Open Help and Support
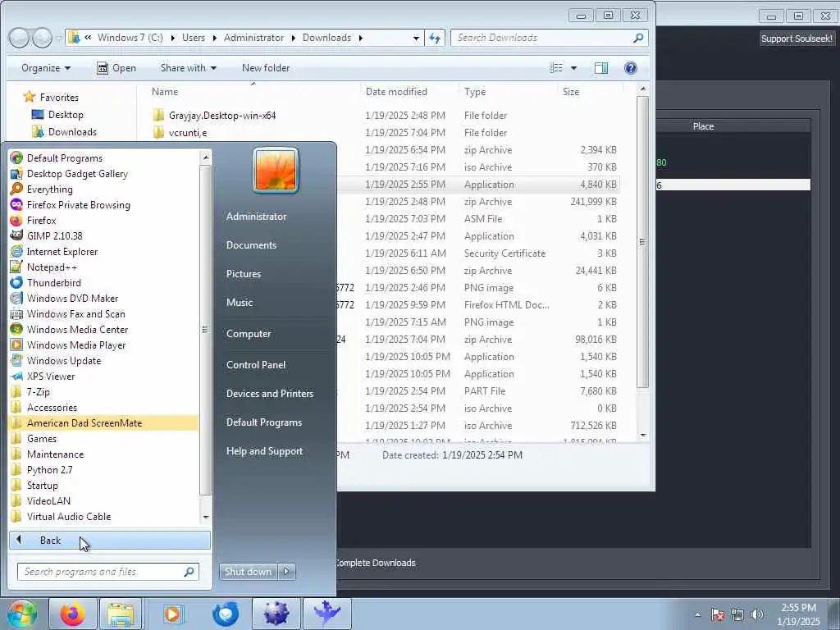The height and width of the screenshot is (630, 840). pyautogui.click(x=264, y=451)
